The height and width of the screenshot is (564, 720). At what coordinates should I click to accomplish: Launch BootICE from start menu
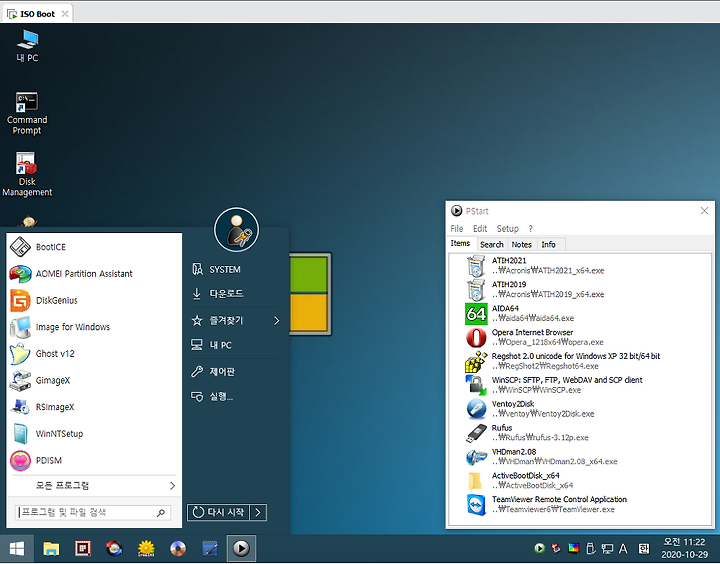[x=94, y=247]
